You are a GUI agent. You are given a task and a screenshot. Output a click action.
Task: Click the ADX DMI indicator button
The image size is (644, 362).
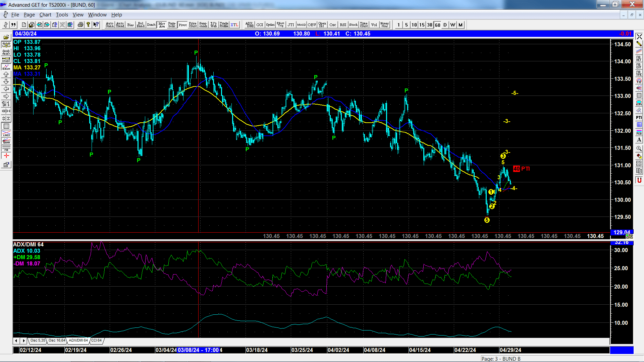(x=249, y=25)
